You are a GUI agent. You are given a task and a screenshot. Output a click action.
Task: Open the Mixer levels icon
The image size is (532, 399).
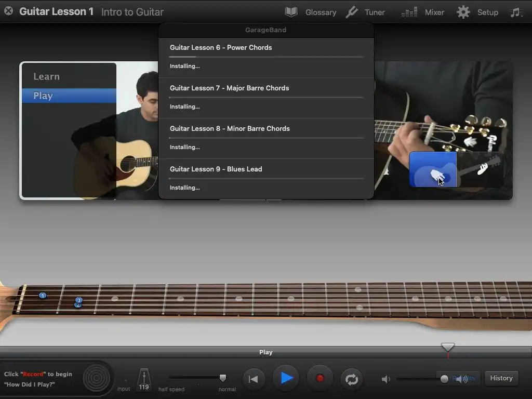[x=409, y=12]
